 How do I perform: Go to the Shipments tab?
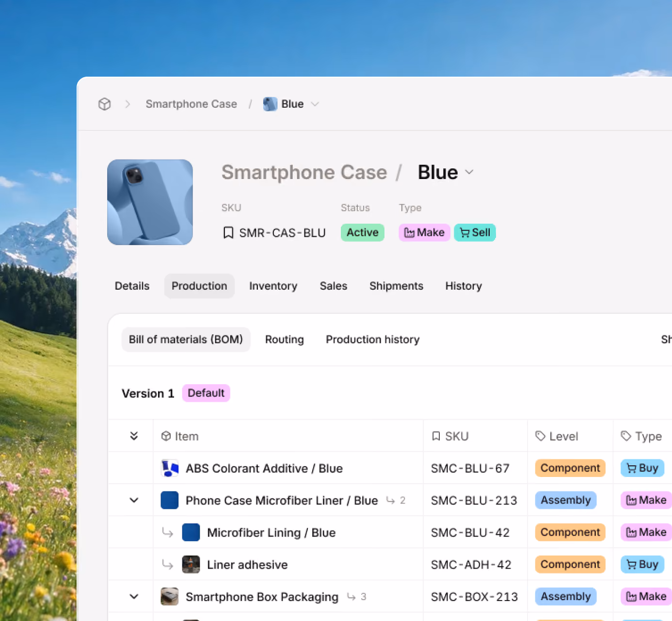tap(396, 286)
